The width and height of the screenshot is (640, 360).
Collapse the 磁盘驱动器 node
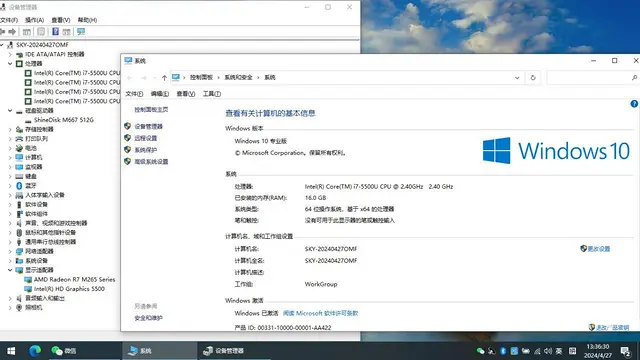[x=10, y=111]
